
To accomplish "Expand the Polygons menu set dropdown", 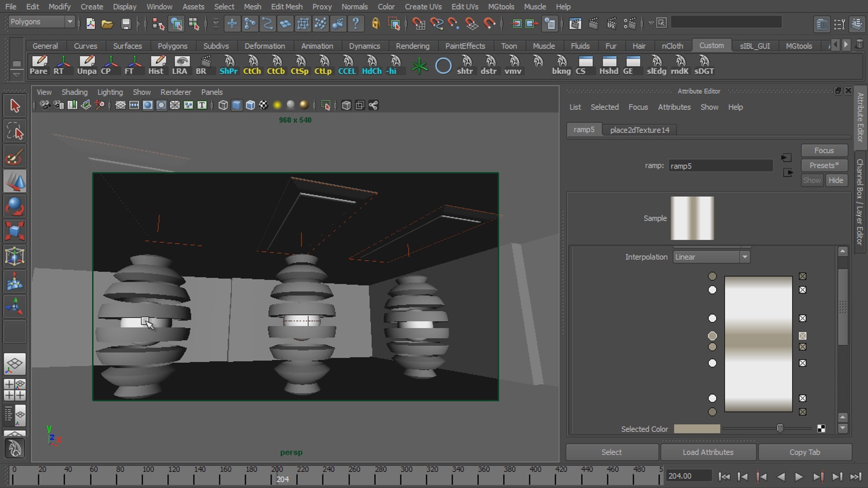I will (x=41, y=22).
